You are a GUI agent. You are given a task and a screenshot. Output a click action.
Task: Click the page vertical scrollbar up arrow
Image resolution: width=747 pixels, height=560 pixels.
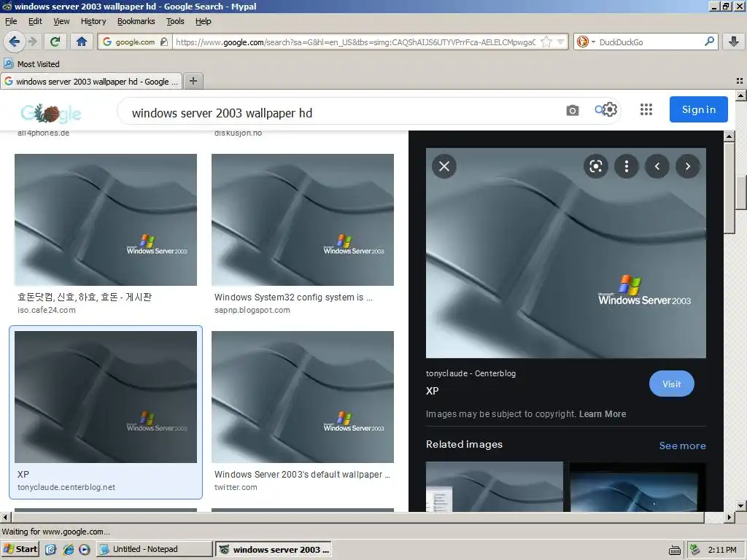[x=741, y=96]
